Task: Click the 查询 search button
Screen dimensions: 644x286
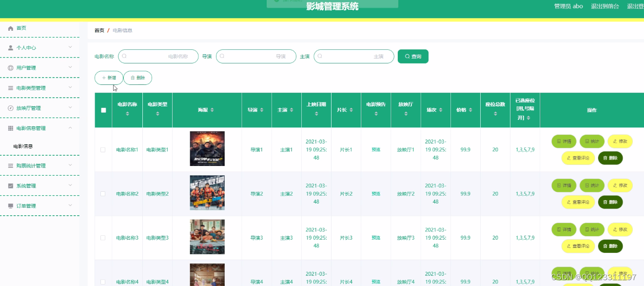Action: [x=413, y=57]
